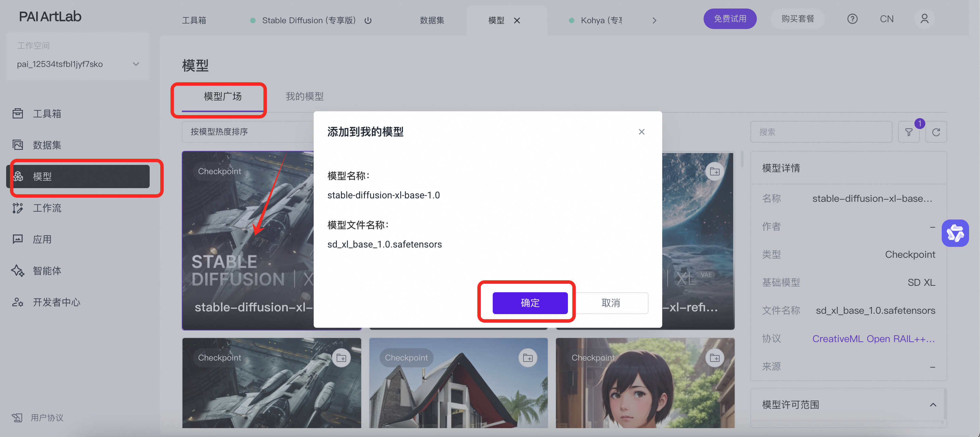The width and height of the screenshot is (980, 437).
Task: Click the 取消 button
Action: tap(611, 303)
